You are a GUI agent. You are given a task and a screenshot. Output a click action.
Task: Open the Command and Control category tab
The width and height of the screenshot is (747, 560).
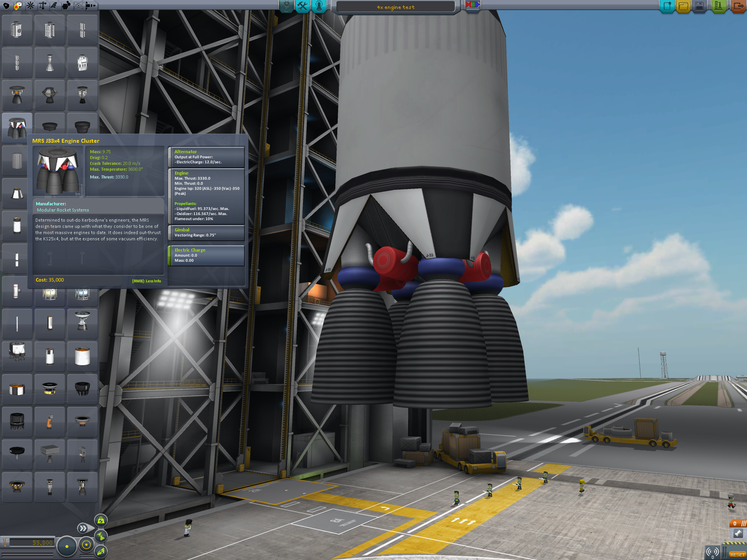30,5
